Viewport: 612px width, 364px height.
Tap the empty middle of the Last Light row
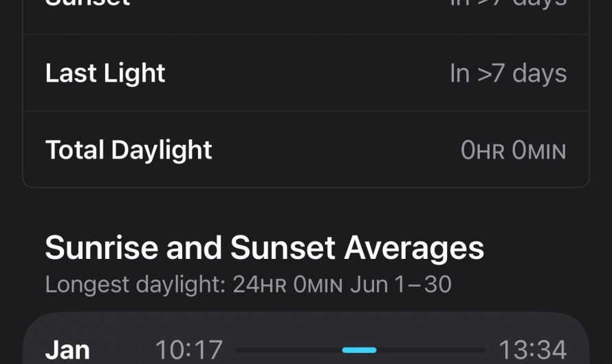tap(306, 73)
